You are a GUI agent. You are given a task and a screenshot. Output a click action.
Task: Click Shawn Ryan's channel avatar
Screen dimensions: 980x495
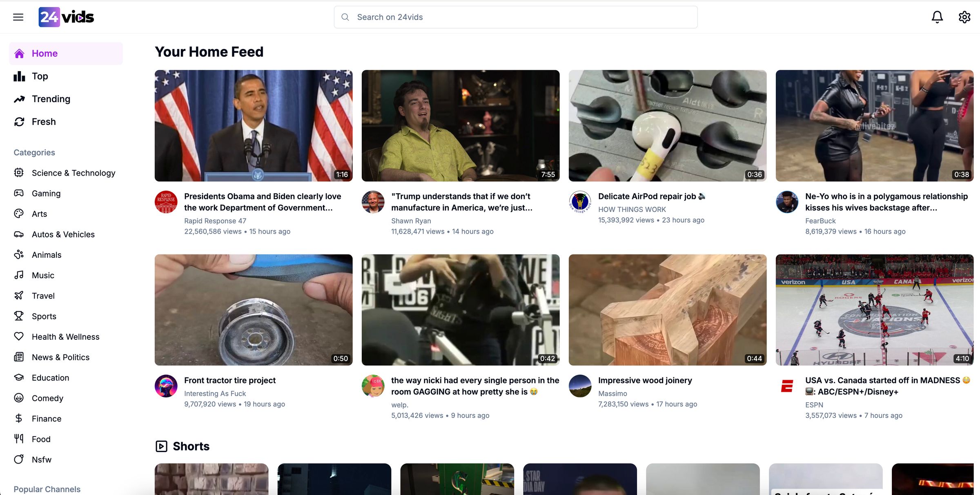373,202
